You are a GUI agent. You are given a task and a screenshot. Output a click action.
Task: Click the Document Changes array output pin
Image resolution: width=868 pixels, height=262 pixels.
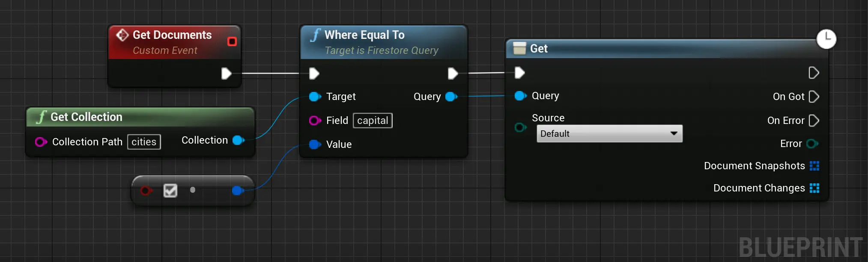pos(814,188)
